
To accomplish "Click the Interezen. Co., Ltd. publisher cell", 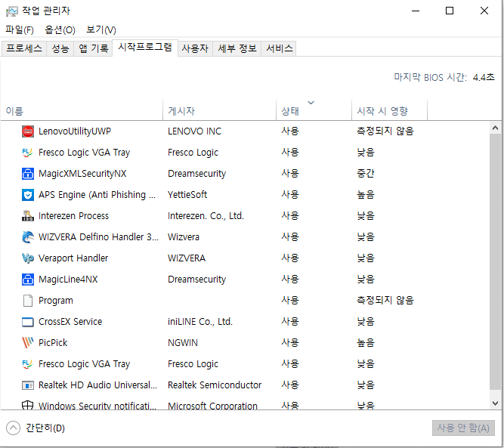I will click(x=206, y=216).
